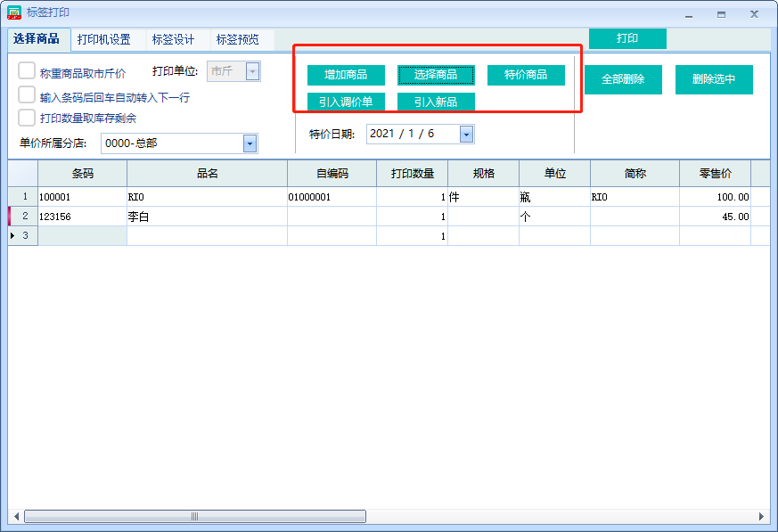Click barcode cell 123156
The height and width of the screenshot is (532, 778).
pos(82,217)
